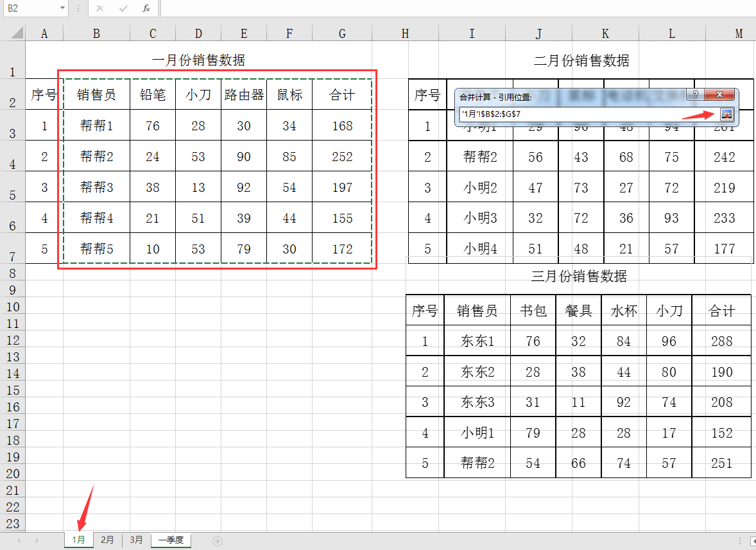Select the cell 小明4
The width and height of the screenshot is (756, 550).
[x=480, y=249]
